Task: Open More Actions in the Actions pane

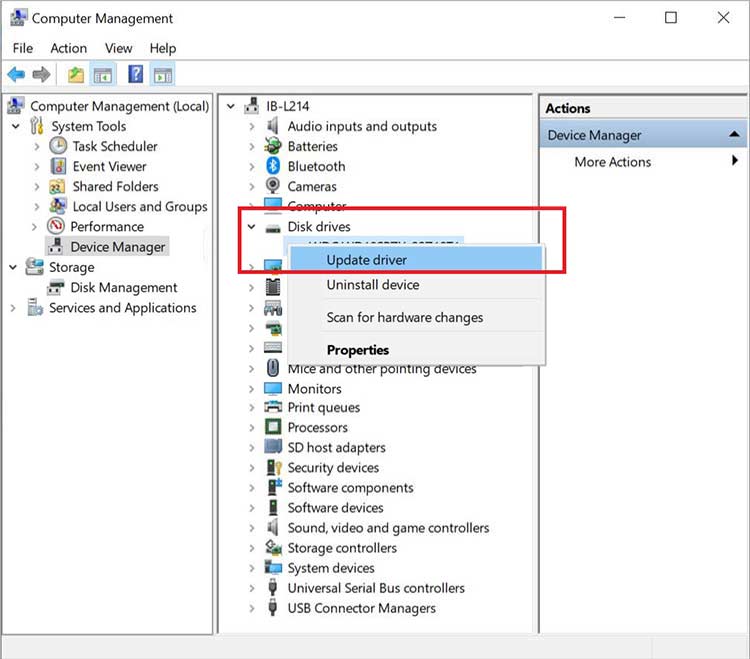Action: [612, 162]
